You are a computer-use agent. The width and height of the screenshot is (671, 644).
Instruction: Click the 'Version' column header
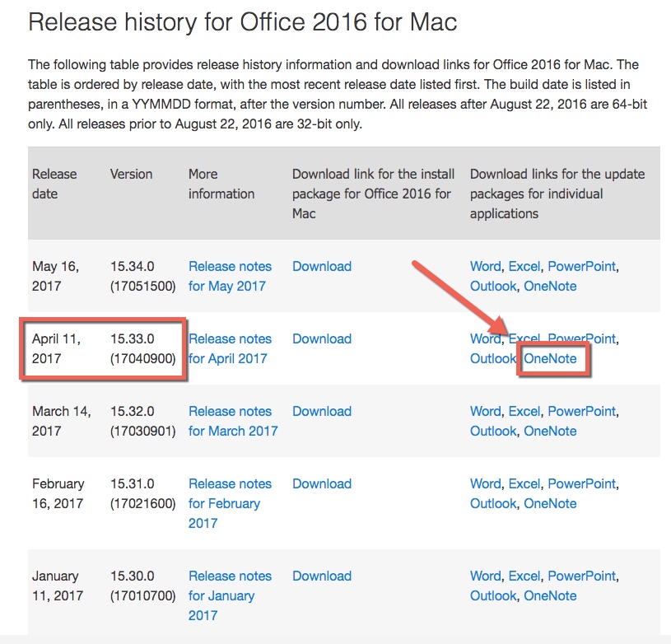click(131, 174)
